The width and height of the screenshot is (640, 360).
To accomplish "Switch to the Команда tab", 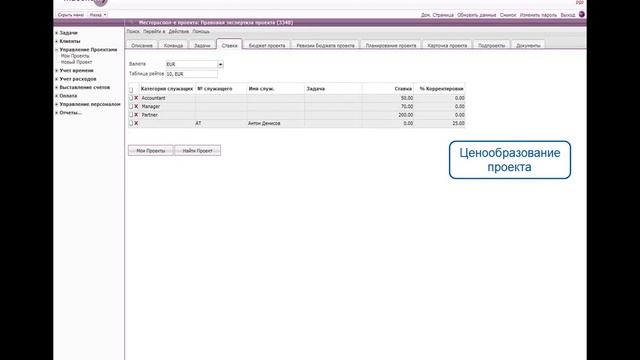I will [x=173, y=45].
